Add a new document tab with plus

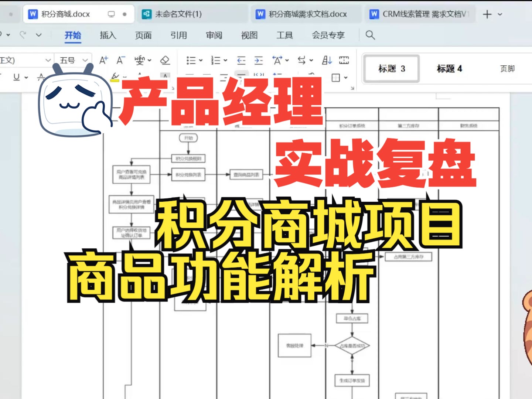tap(487, 14)
